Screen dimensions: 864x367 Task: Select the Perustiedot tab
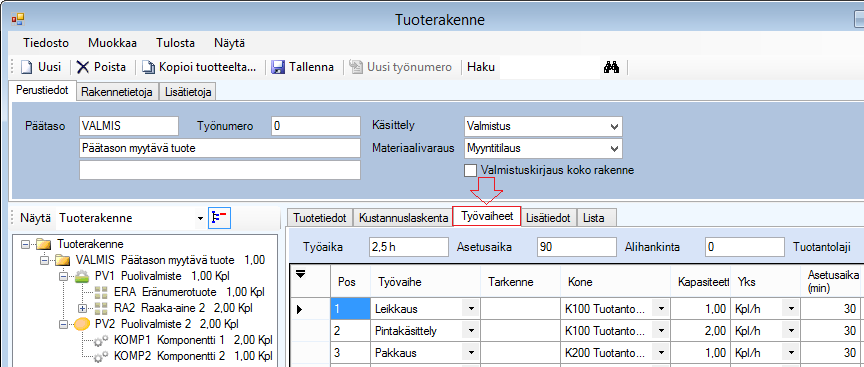point(42,91)
